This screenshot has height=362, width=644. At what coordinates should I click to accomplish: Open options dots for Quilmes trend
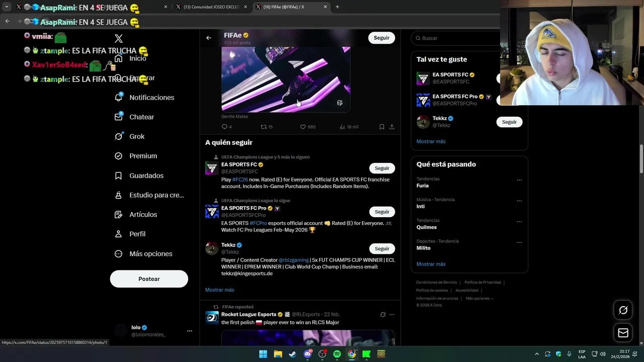(519, 222)
